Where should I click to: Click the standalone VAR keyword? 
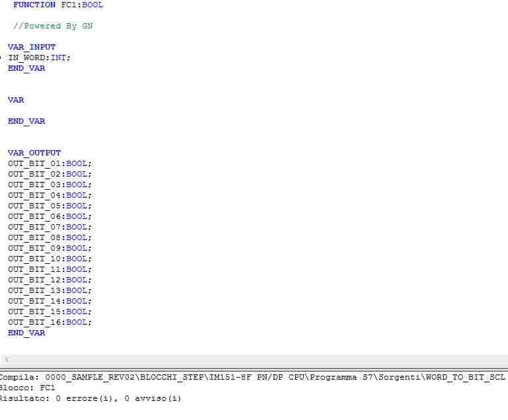16,100
